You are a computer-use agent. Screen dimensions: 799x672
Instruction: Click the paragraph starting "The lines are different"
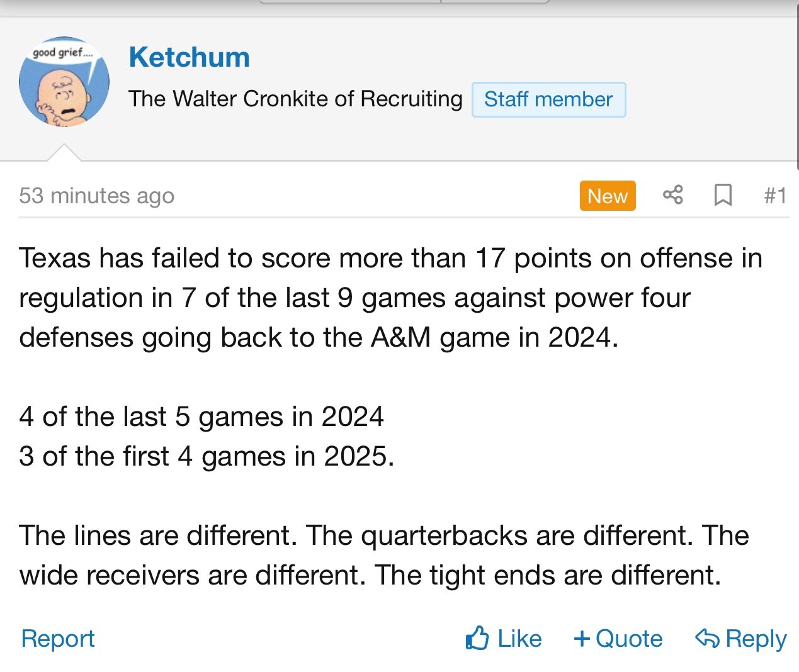(x=384, y=555)
